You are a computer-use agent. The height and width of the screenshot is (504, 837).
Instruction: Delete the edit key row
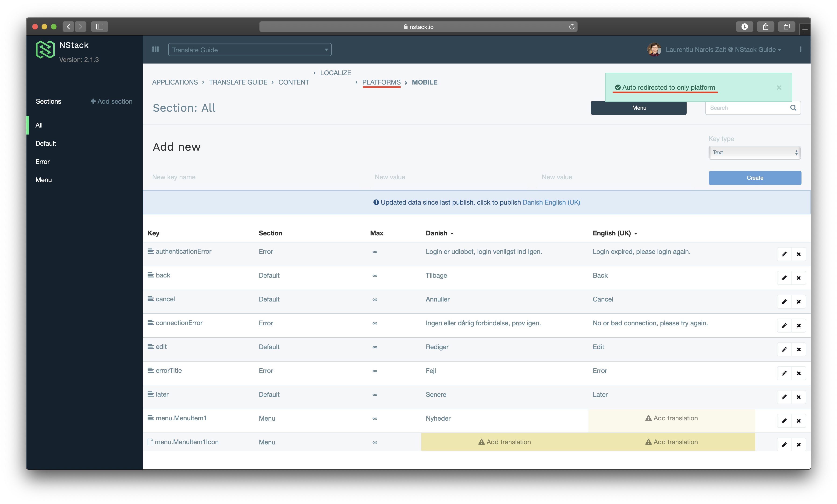tap(799, 349)
